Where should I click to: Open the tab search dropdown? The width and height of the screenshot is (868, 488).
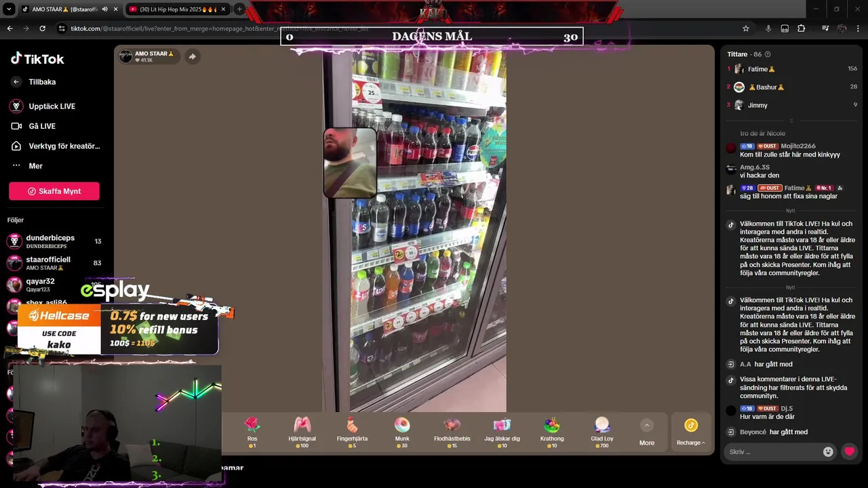coord(9,9)
